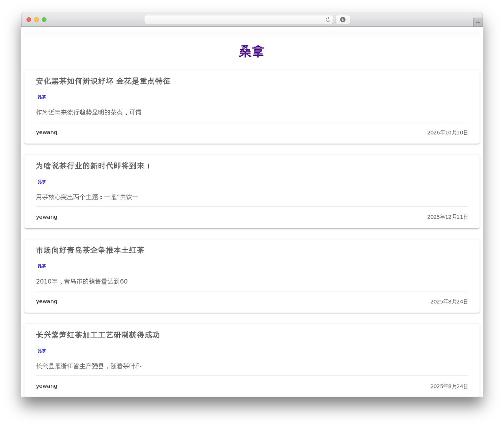Focus the browser address bar

[238, 20]
